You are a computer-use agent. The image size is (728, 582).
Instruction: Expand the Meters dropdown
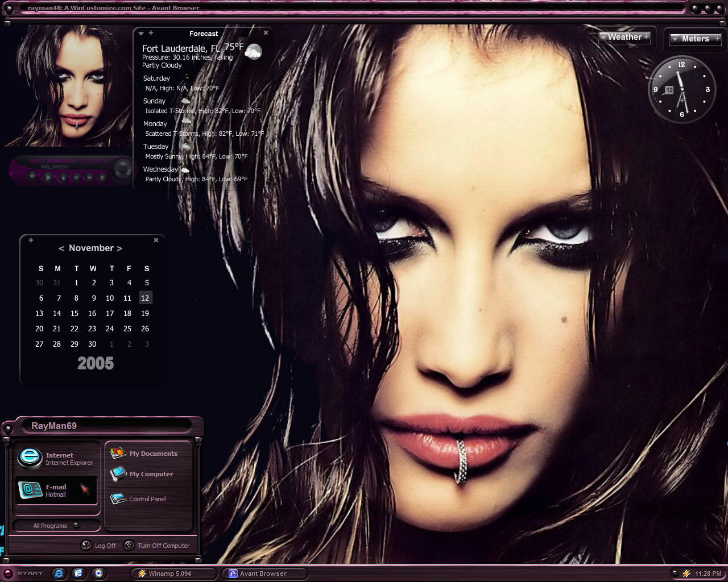pos(695,39)
